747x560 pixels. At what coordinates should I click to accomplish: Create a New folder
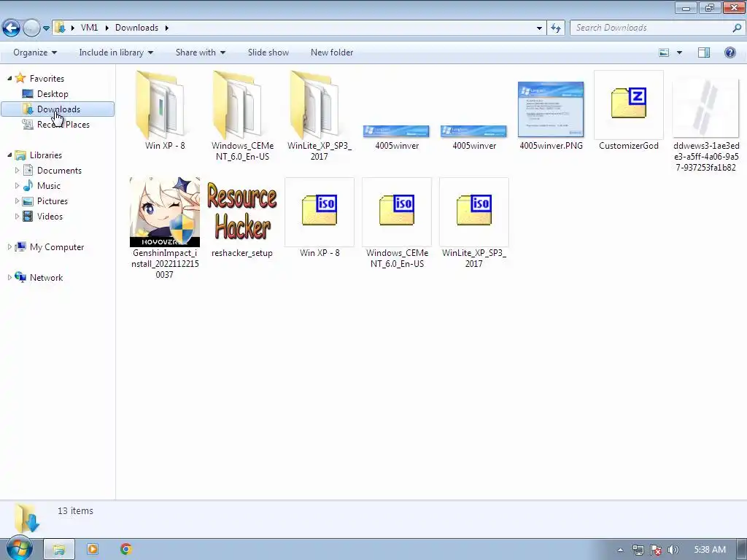(x=332, y=52)
